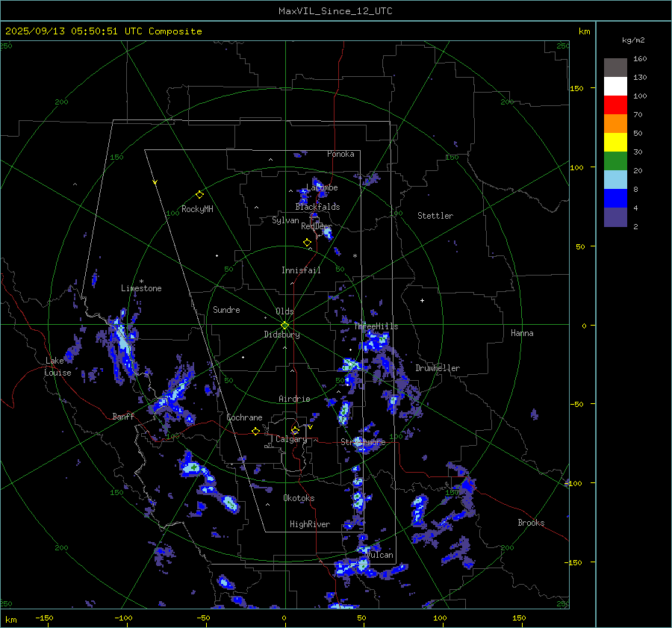Click the Airdrie label
The width and height of the screenshot is (672, 628).
294,399
